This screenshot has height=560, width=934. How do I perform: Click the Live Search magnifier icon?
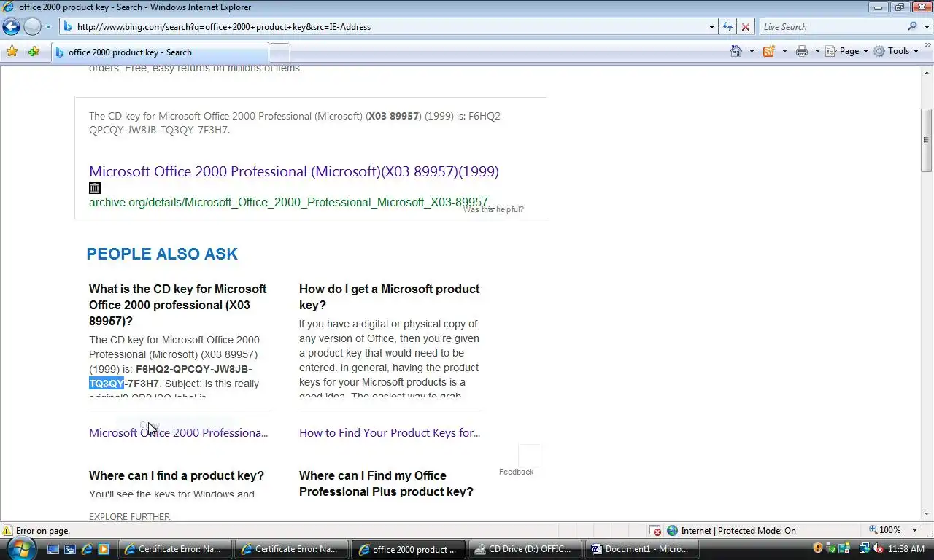point(912,27)
